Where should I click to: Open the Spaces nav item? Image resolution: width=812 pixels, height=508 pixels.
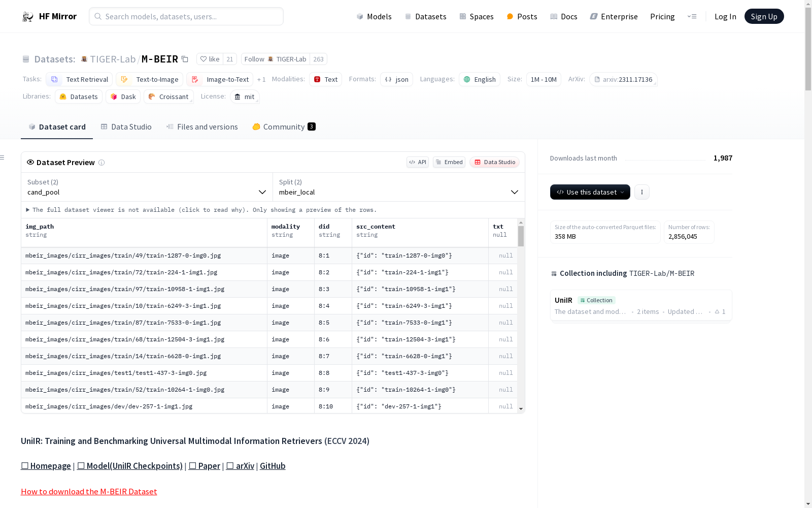pyautogui.click(x=477, y=16)
